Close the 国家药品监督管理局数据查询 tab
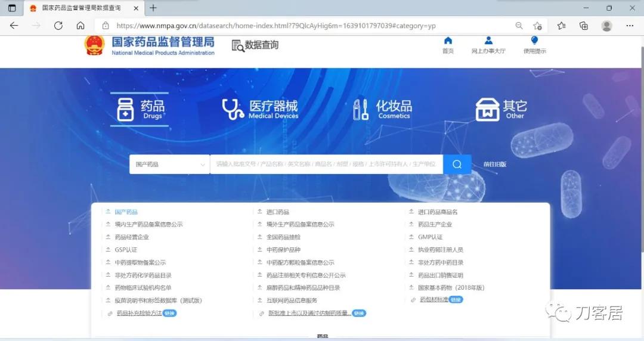 coord(136,8)
